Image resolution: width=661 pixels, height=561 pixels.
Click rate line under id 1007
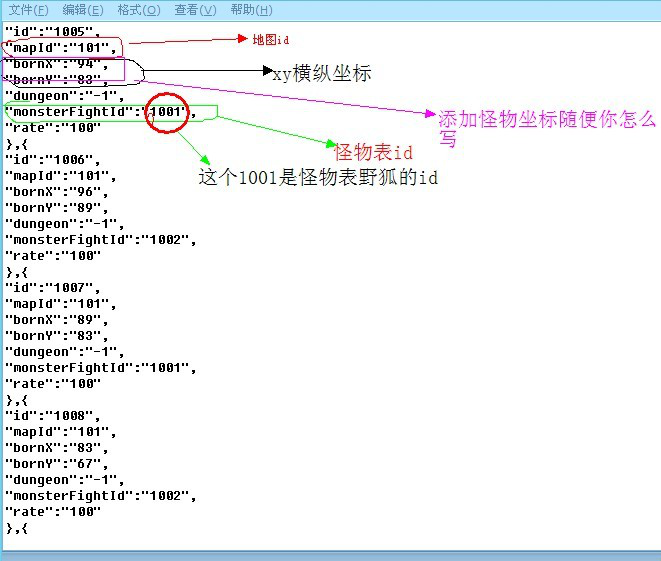(53, 384)
